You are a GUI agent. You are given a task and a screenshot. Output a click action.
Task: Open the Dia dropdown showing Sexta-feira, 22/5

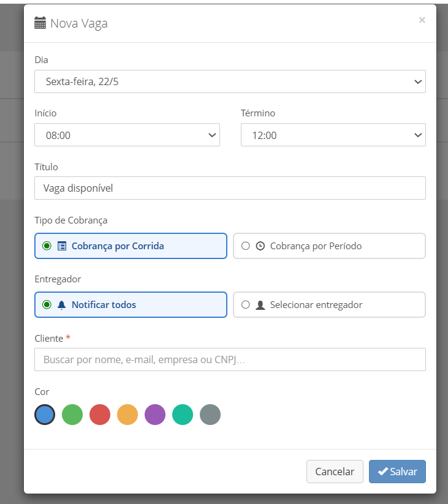coord(230,81)
